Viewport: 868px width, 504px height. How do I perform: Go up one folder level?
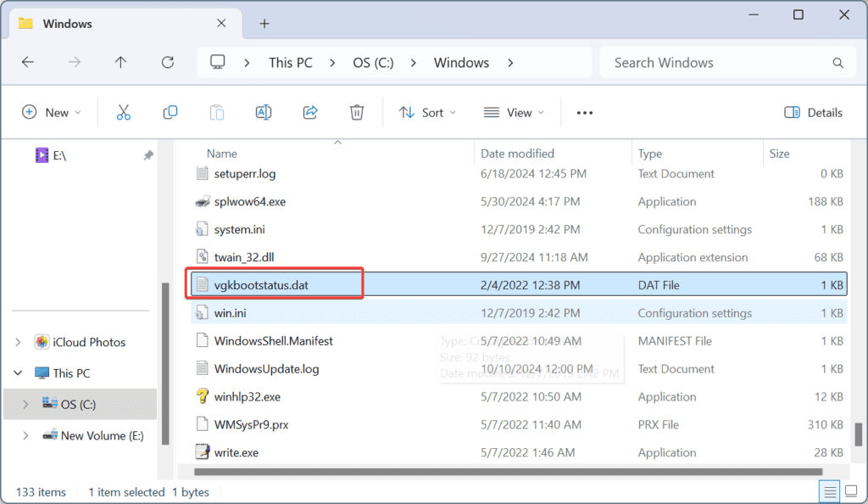click(120, 63)
